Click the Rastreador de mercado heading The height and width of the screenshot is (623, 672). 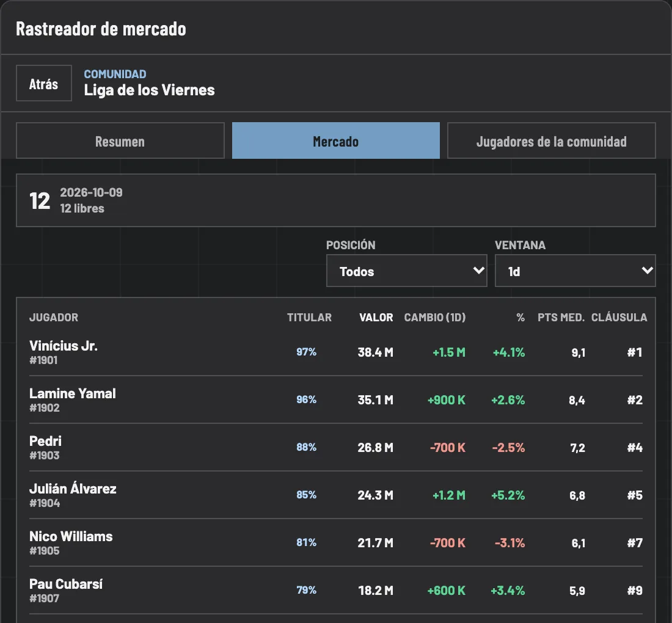point(101,29)
